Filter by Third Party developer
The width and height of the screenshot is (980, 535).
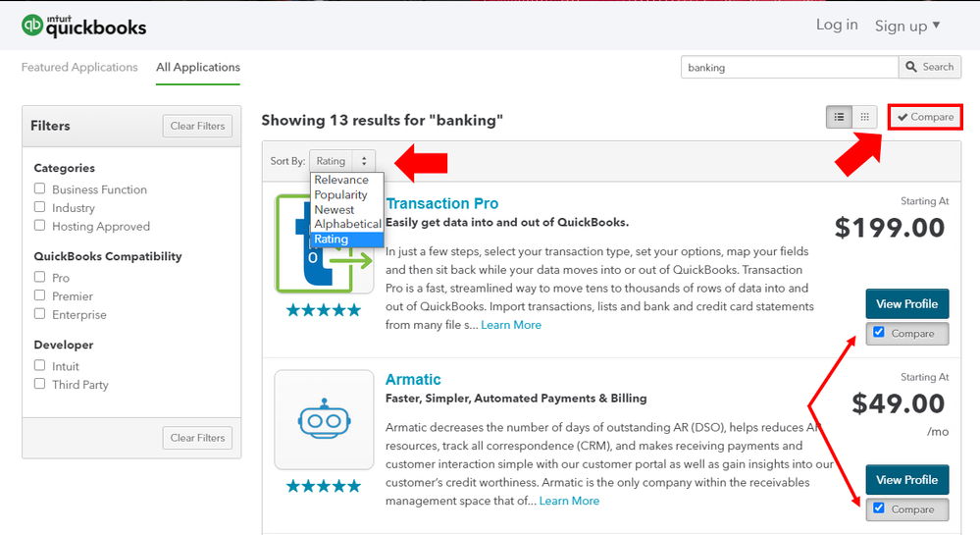pos(40,384)
